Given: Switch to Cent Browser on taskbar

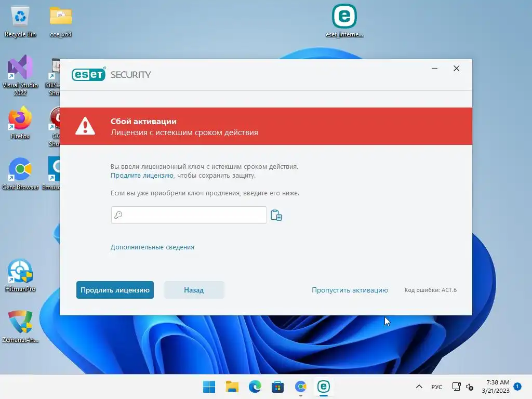Looking at the screenshot, I should [301, 387].
